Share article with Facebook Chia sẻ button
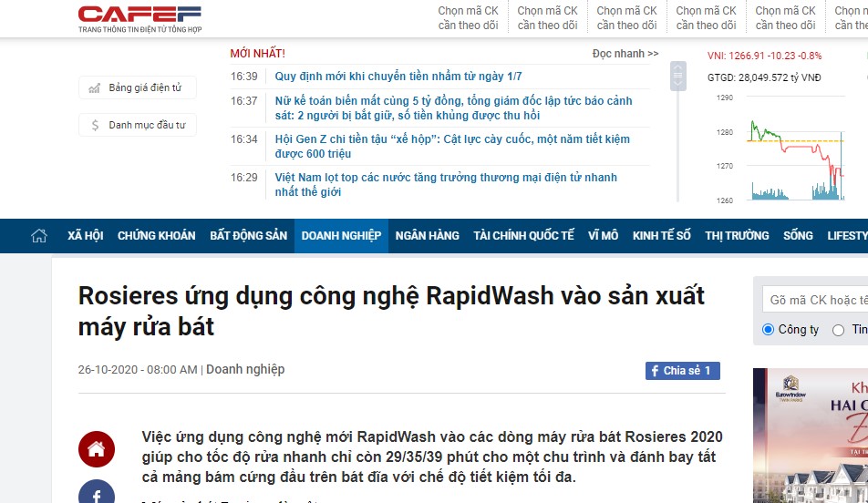The height and width of the screenshot is (503, 868). [683, 371]
